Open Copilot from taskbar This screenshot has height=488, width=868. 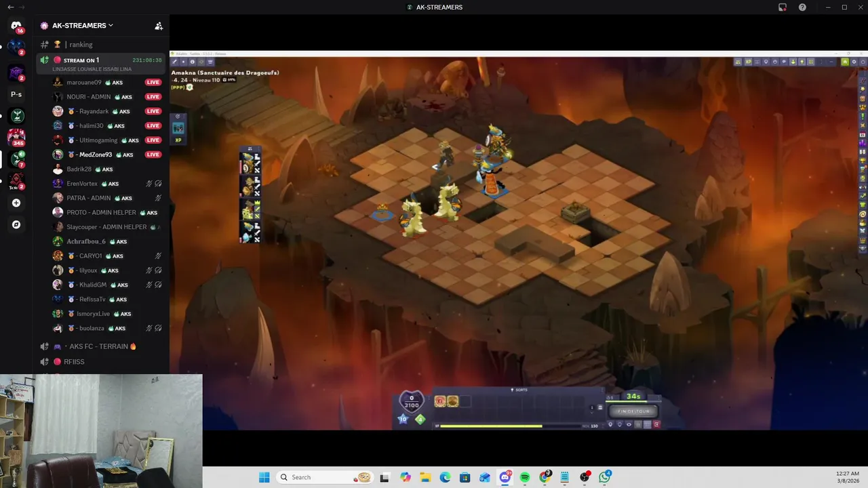406,477
